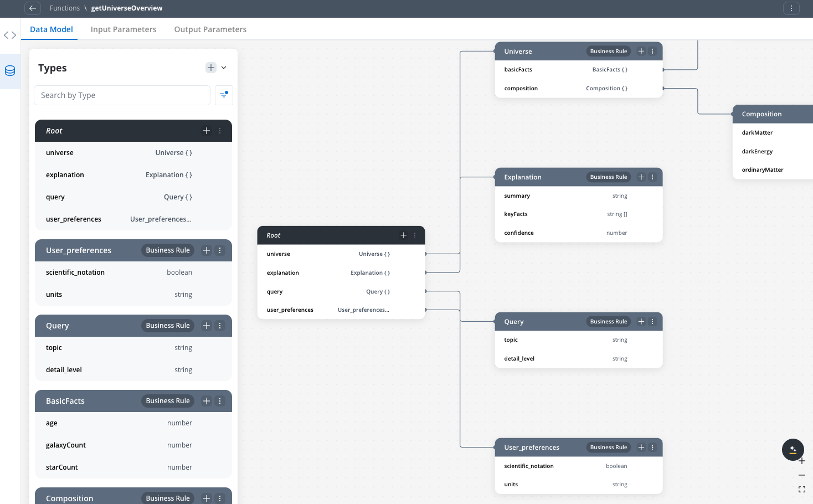The width and height of the screenshot is (813, 504).
Task: Select the database sidebar icon
Action: (x=10, y=71)
